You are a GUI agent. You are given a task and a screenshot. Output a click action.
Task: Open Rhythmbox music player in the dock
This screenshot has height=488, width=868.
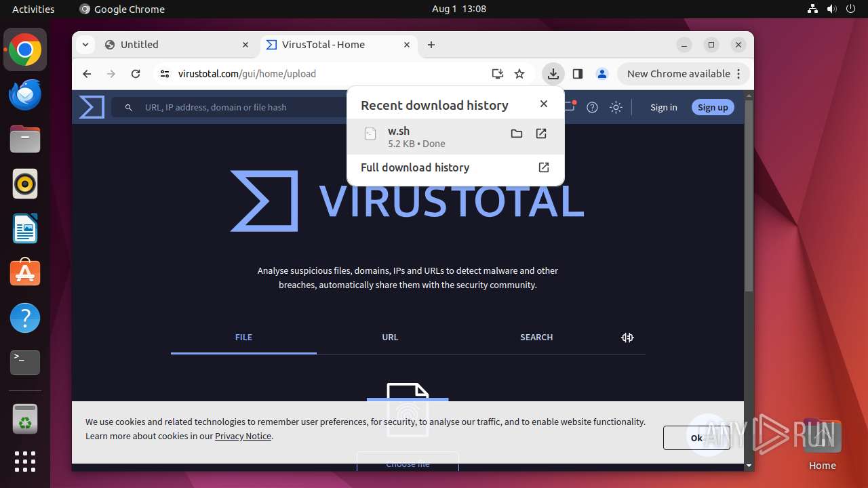point(25,184)
